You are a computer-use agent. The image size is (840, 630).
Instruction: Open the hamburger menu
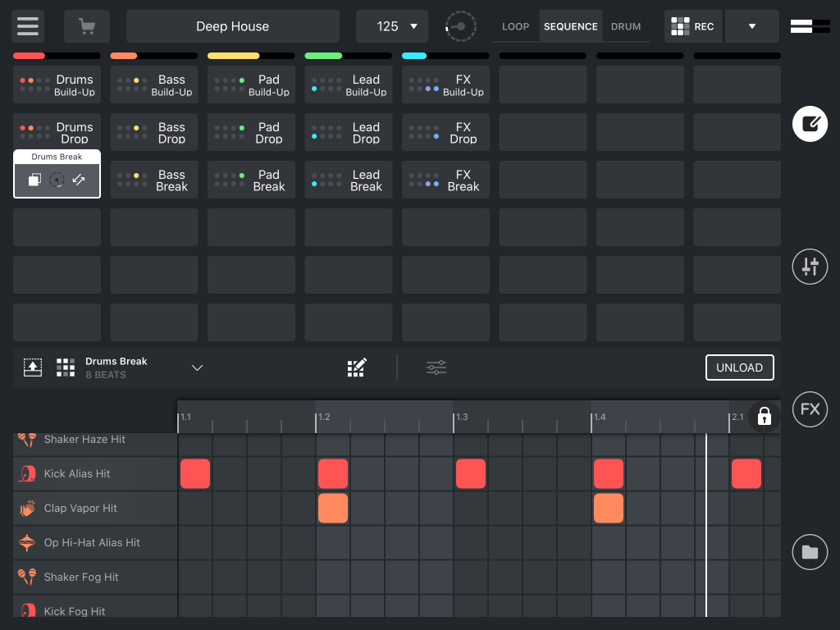point(27,25)
